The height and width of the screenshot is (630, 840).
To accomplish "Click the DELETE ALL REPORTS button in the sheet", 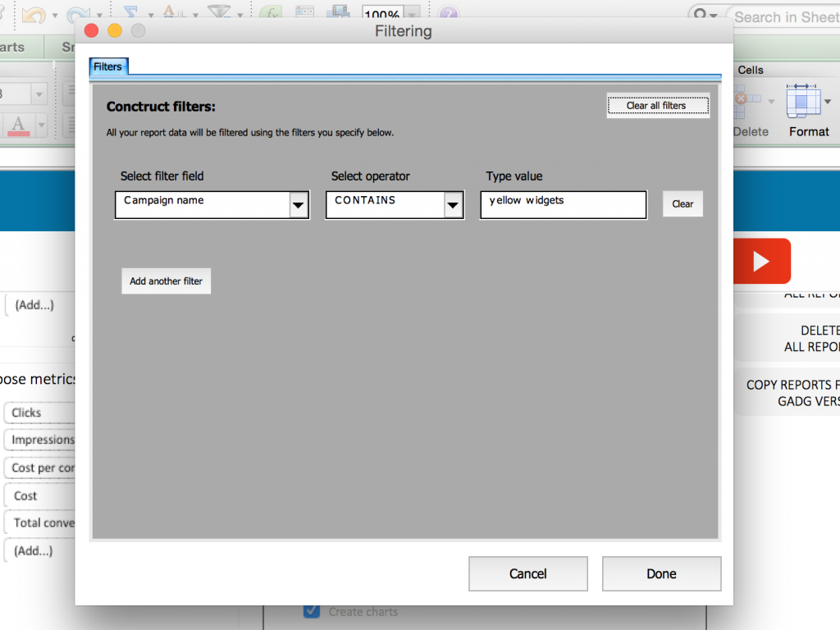I will pyautogui.click(x=787, y=339).
